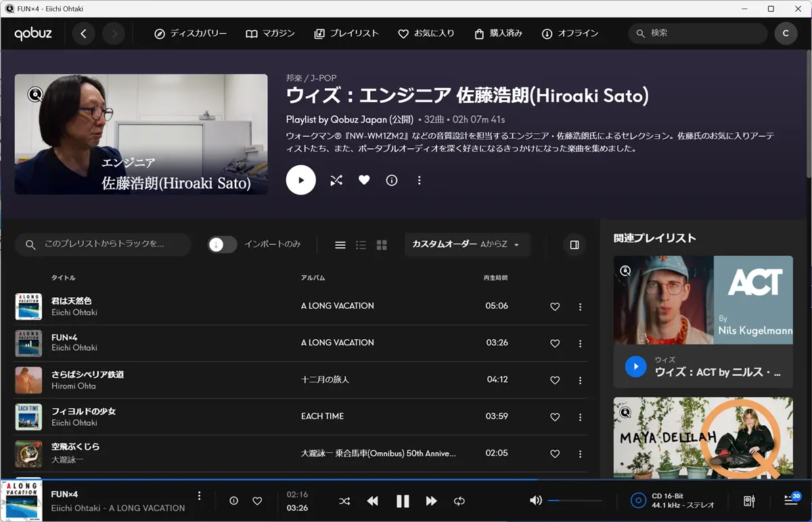Open options for 君は天然色
Image resolution: width=812 pixels, height=522 pixels.
pyautogui.click(x=580, y=307)
